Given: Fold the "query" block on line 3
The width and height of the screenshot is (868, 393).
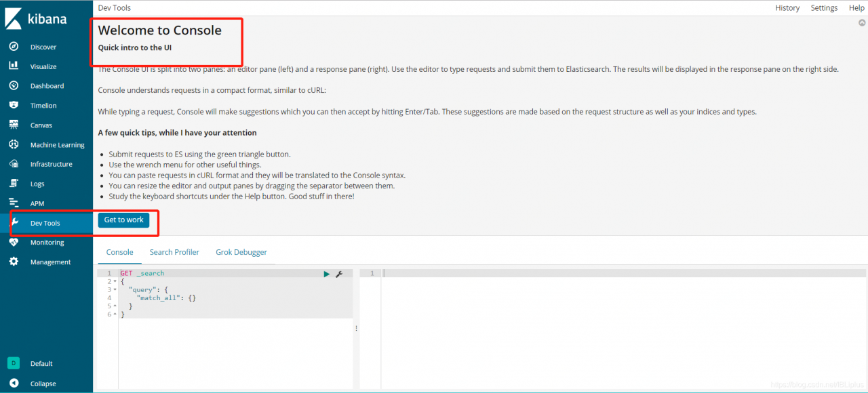Looking at the screenshot, I should tap(115, 290).
